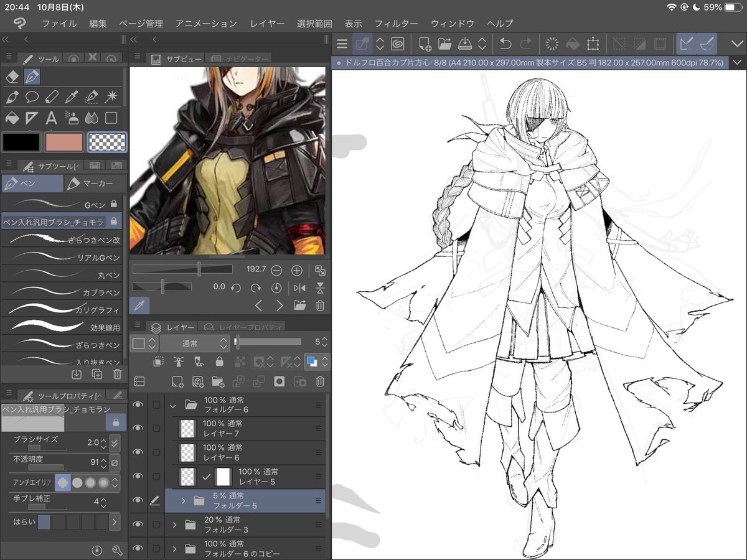Select the Eyedropper tool in tool palette

pos(71,97)
